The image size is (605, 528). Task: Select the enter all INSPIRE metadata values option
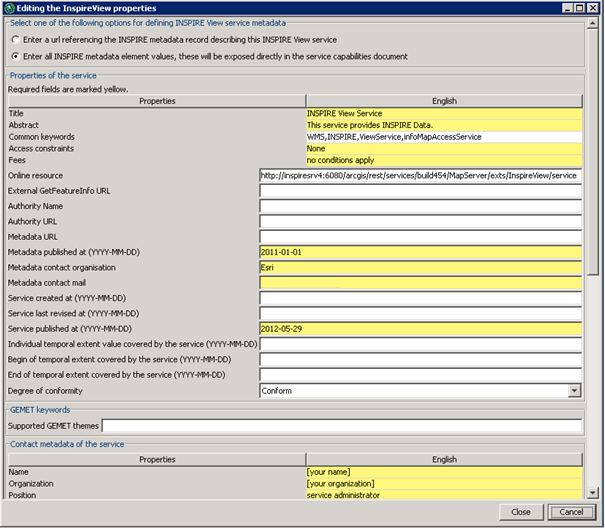16,56
